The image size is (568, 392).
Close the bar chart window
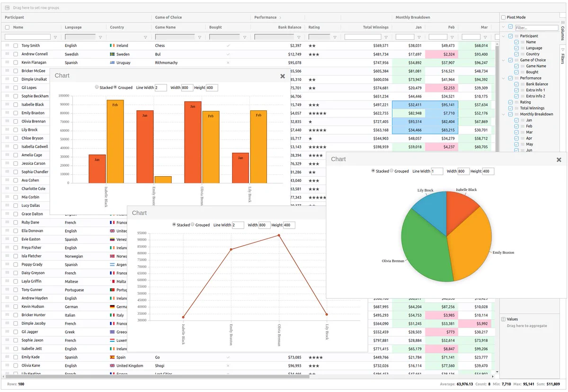pyautogui.click(x=283, y=76)
